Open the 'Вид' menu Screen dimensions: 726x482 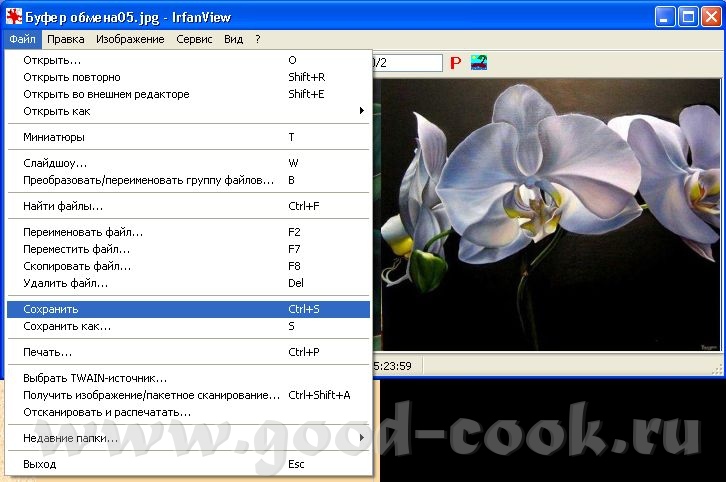(x=233, y=39)
